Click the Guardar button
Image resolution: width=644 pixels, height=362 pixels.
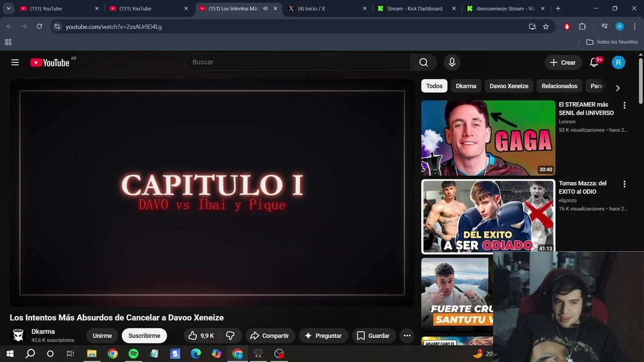click(373, 335)
